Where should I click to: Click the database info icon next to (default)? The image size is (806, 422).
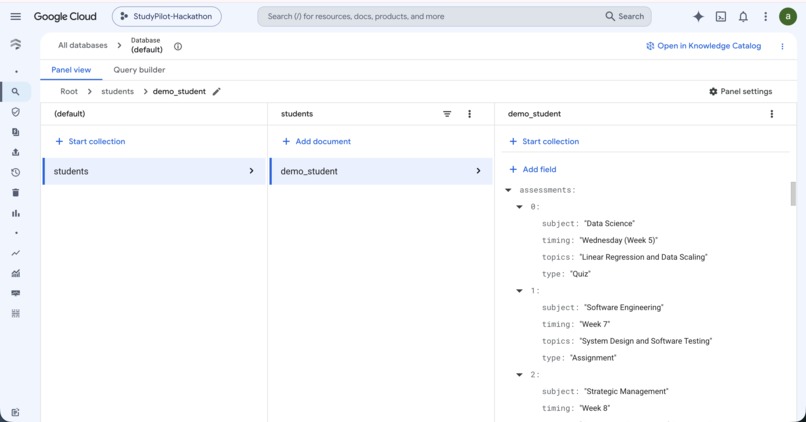pos(178,46)
